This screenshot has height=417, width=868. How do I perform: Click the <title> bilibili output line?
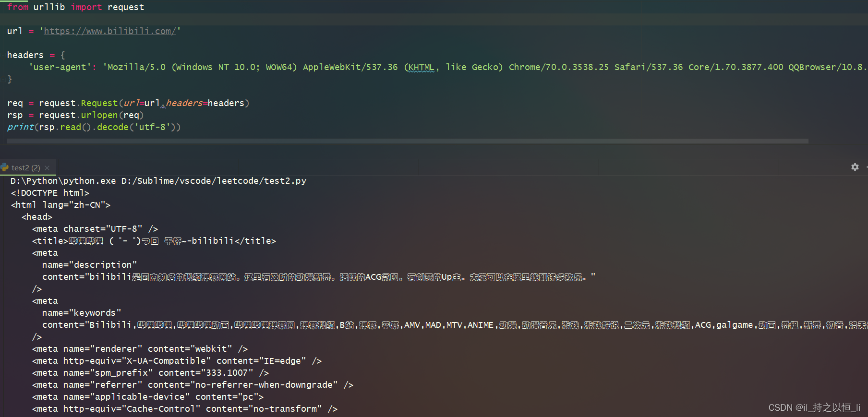(x=154, y=241)
